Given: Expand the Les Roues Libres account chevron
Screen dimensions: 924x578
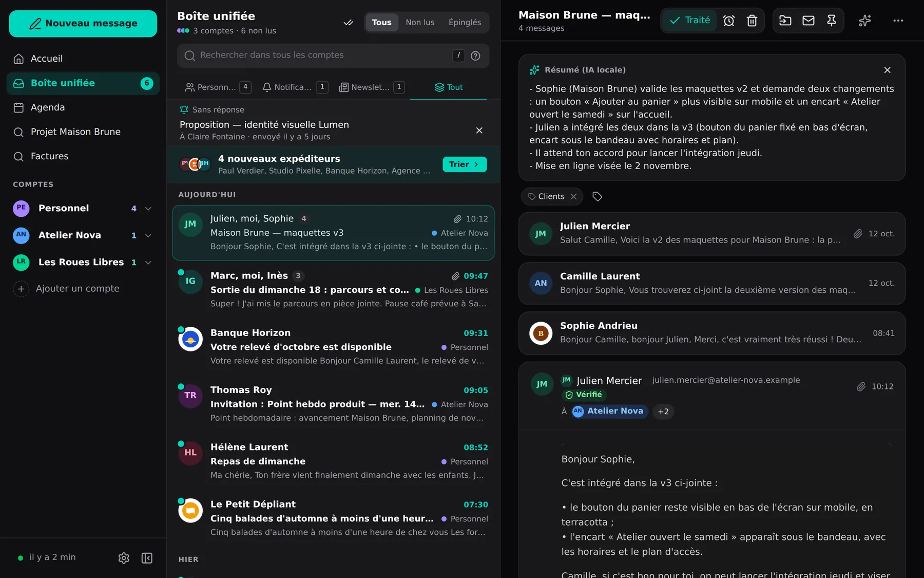Looking at the screenshot, I should pos(148,263).
